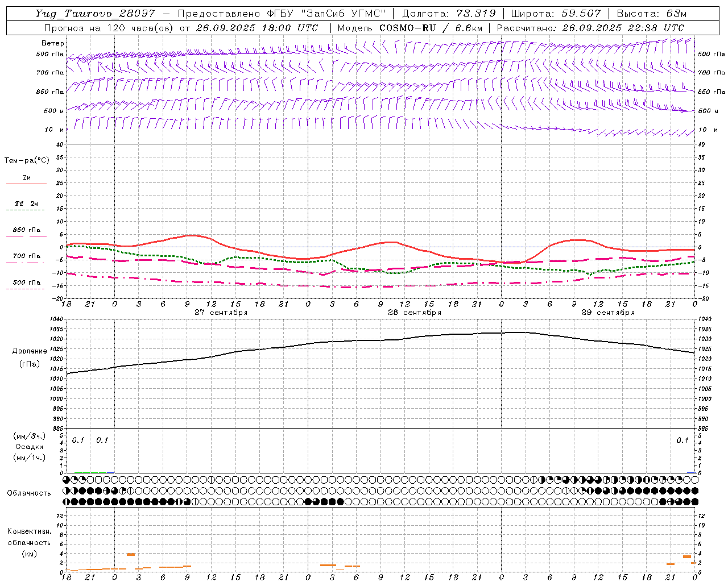
Task: Click the Высота: 63м field
Action: click(x=651, y=14)
